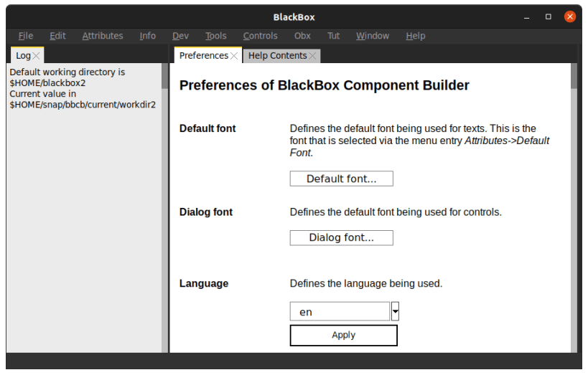Close the Help Contents tab
Viewport: 588px width, 375px height.
pos(312,56)
